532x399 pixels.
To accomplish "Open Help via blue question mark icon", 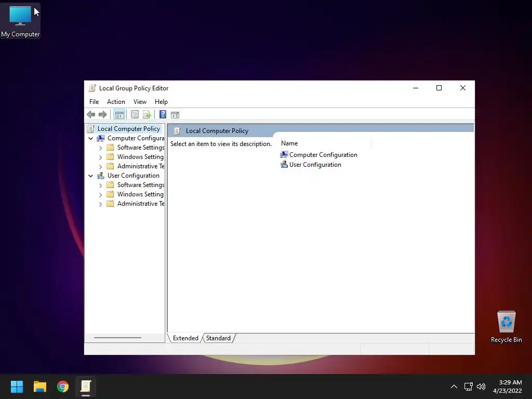I will 163,115.
